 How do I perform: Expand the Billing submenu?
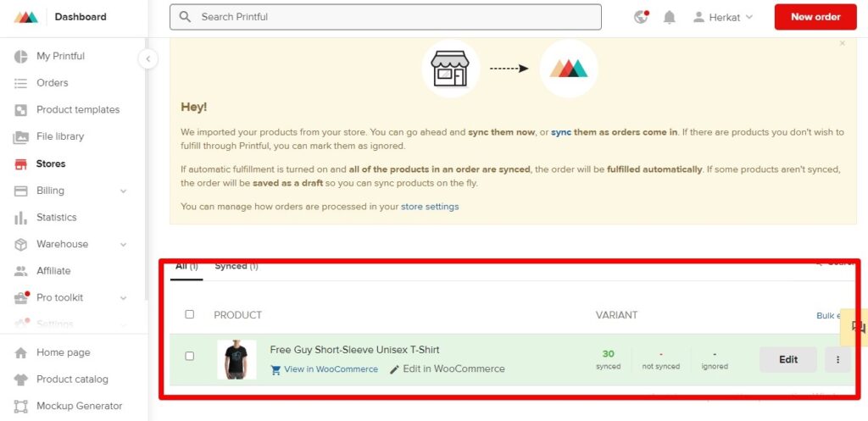tap(123, 191)
